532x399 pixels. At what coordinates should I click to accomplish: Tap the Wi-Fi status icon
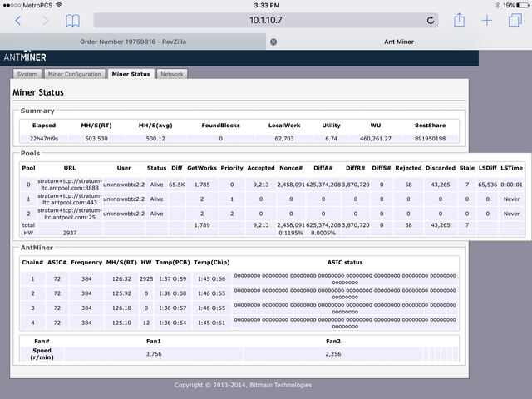[59, 6]
